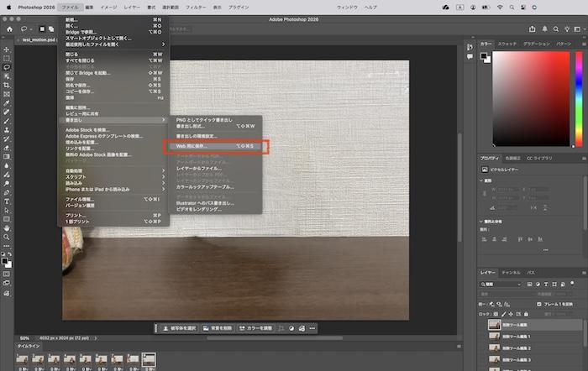This screenshot has height=371, width=588.
Task: Select the Clone Stamp tool
Action: (x=7, y=130)
